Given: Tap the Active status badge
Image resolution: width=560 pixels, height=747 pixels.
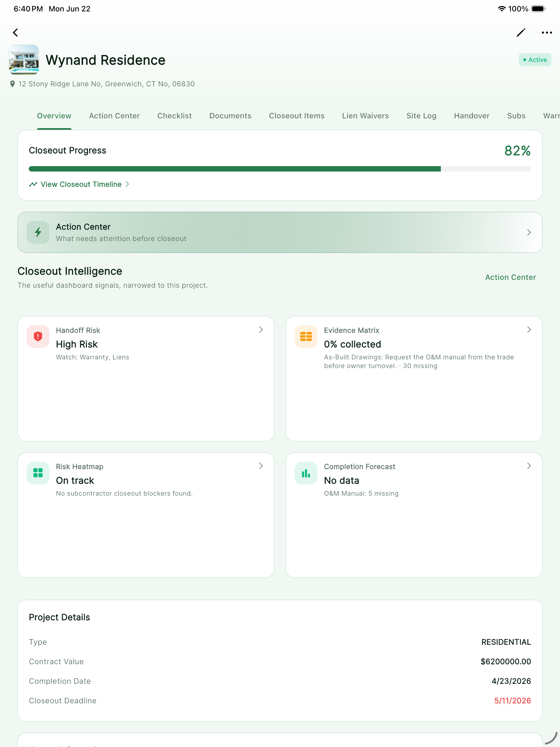Looking at the screenshot, I should 535,60.
